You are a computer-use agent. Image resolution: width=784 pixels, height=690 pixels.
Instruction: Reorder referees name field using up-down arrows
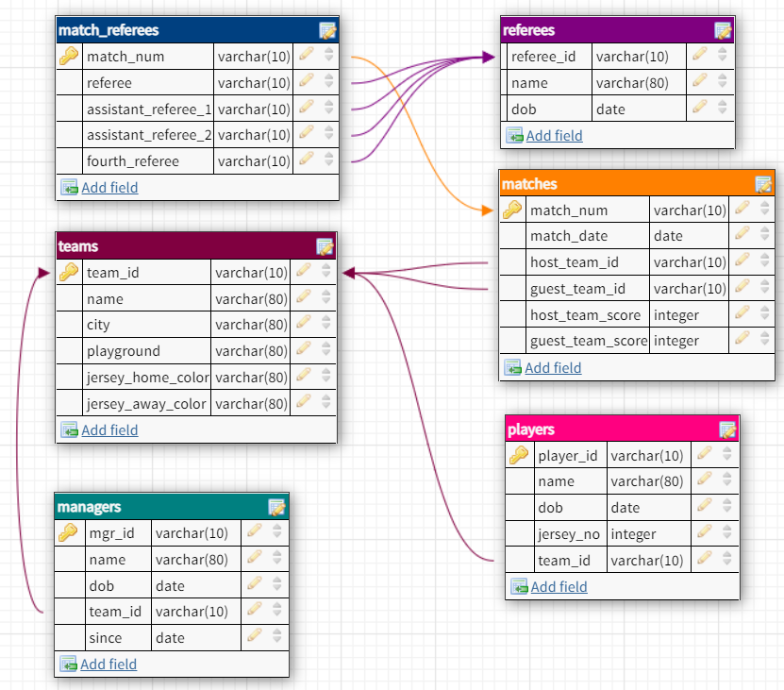723,80
